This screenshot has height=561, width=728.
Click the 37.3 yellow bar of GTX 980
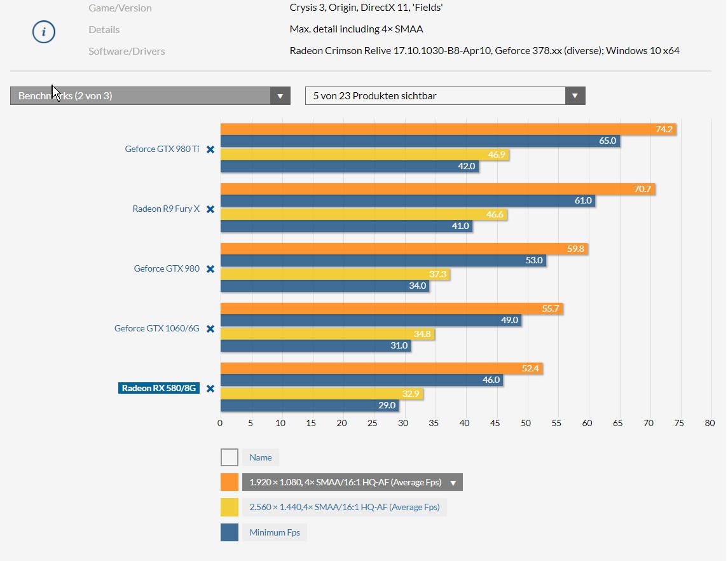pos(335,274)
